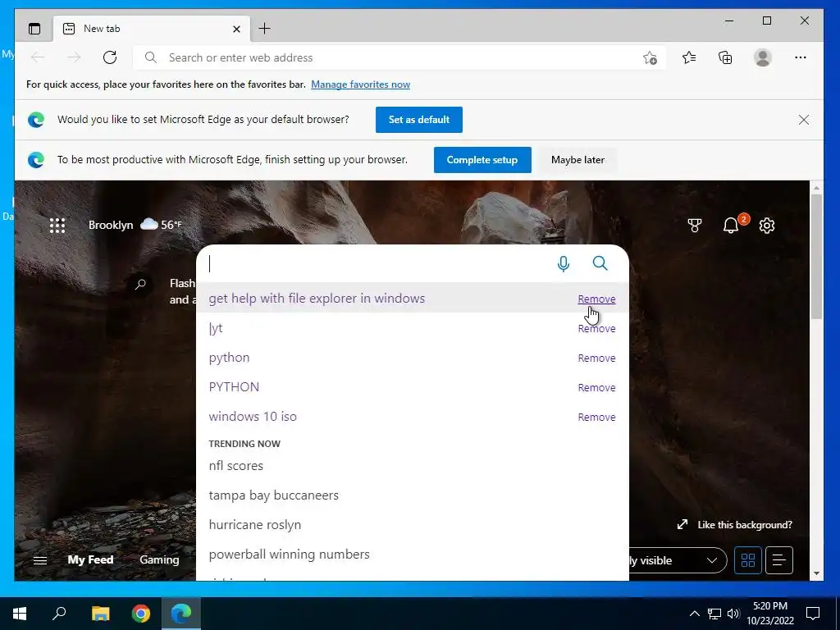Open the Favorites list icon
Image resolution: width=840 pixels, height=630 pixels.
[x=689, y=57]
